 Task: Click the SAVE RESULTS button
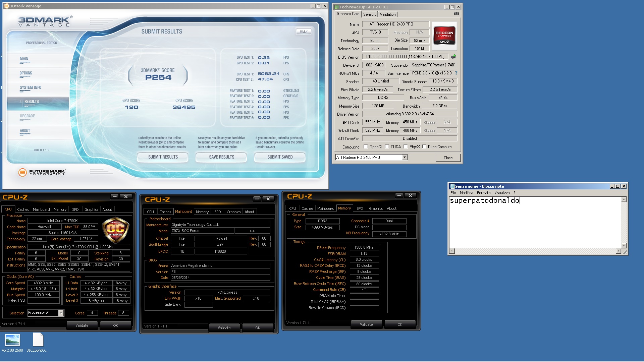(x=221, y=157)
